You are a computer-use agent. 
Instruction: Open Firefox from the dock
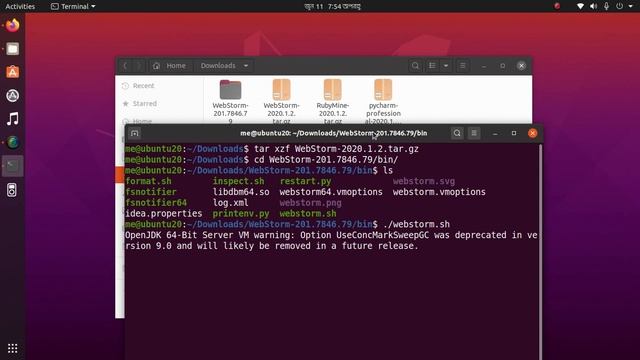point(13,25)
